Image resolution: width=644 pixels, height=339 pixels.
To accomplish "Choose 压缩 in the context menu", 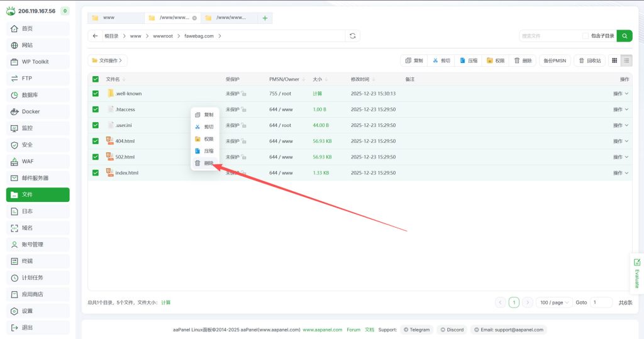I will pyautogui.click(x=205, y=151).
